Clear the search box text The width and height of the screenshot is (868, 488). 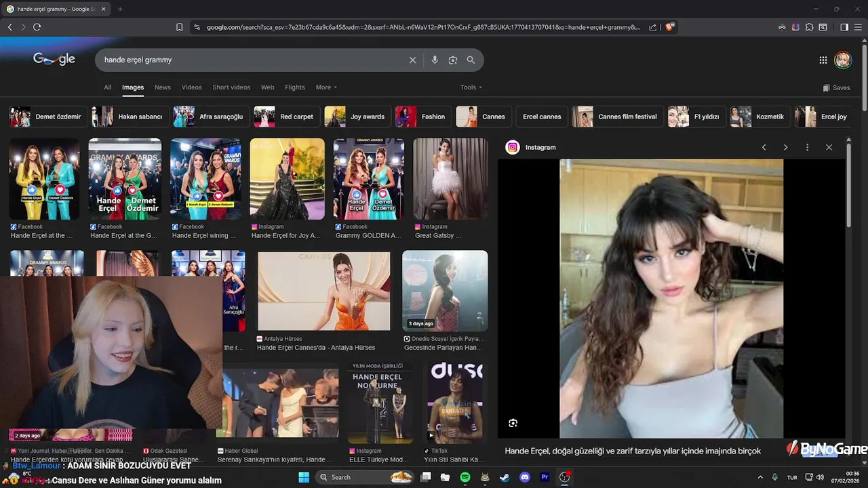click(x=412, y=60)
